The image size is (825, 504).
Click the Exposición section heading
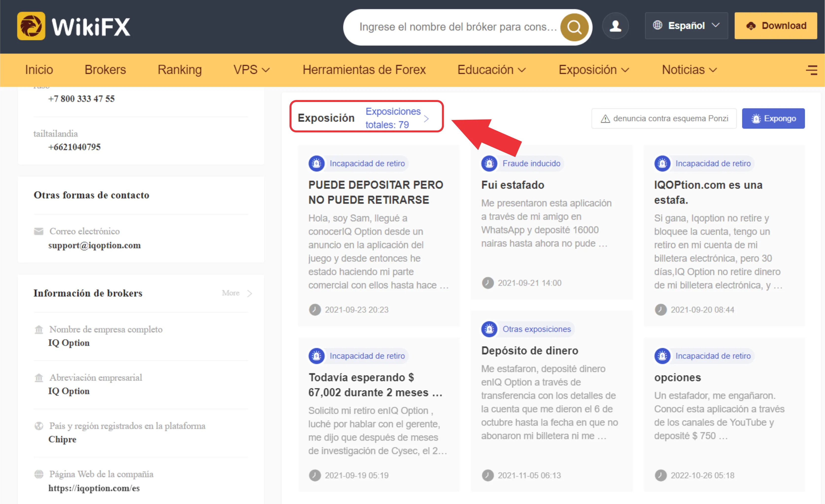point(326,118)
